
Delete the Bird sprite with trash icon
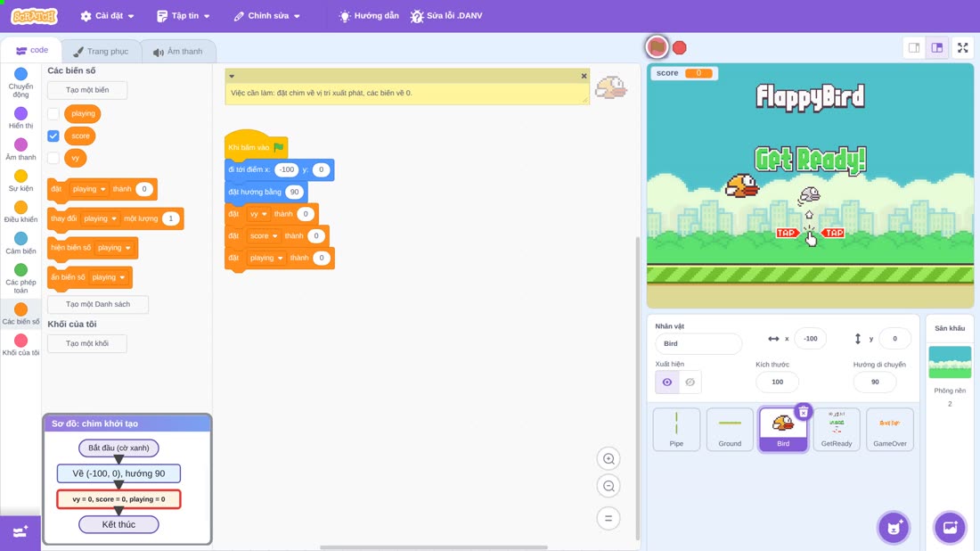pyautogui.click(x=803, y=412)
